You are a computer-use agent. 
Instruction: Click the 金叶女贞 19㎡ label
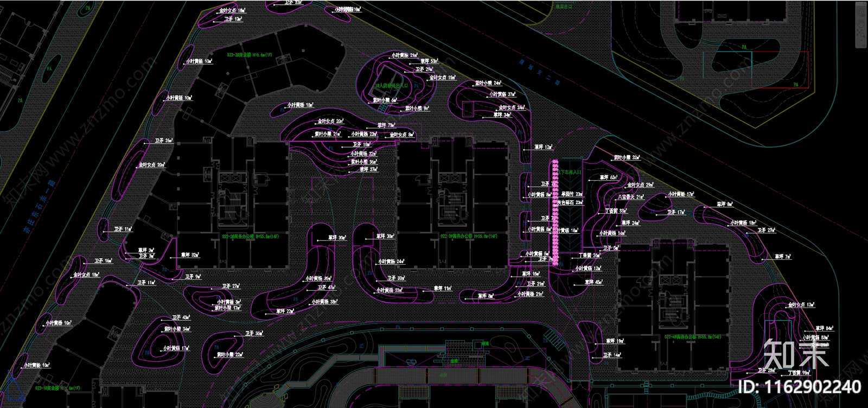coord(86,275)
